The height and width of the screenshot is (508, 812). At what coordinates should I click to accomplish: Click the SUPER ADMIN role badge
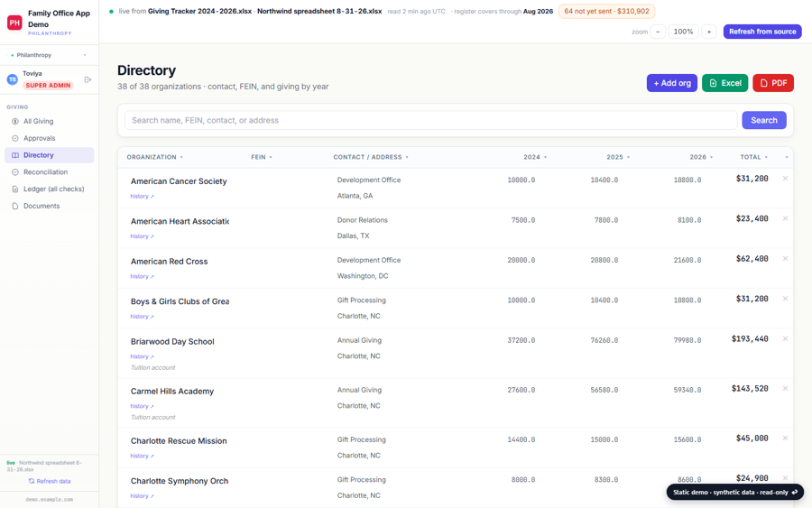[48, 86]
